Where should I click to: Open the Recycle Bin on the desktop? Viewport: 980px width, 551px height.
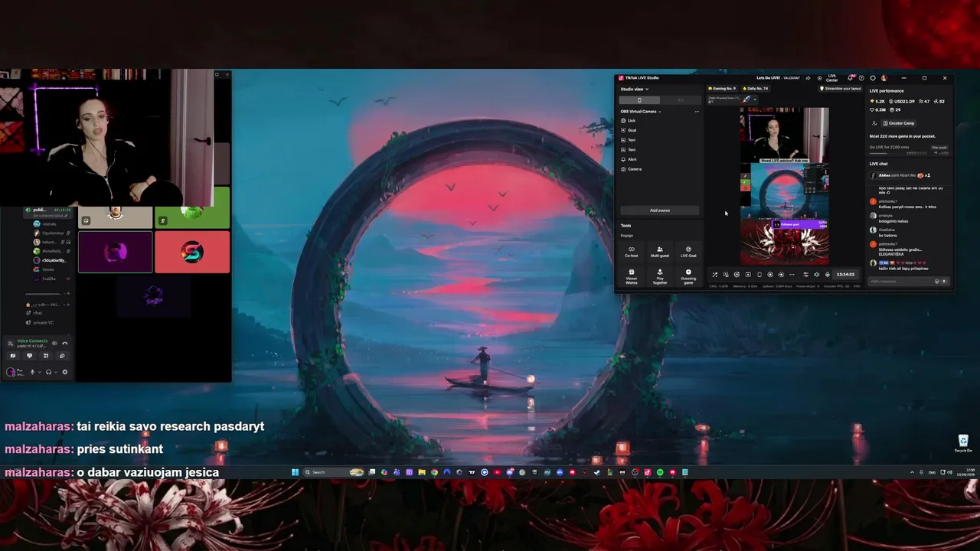point(963,443)
